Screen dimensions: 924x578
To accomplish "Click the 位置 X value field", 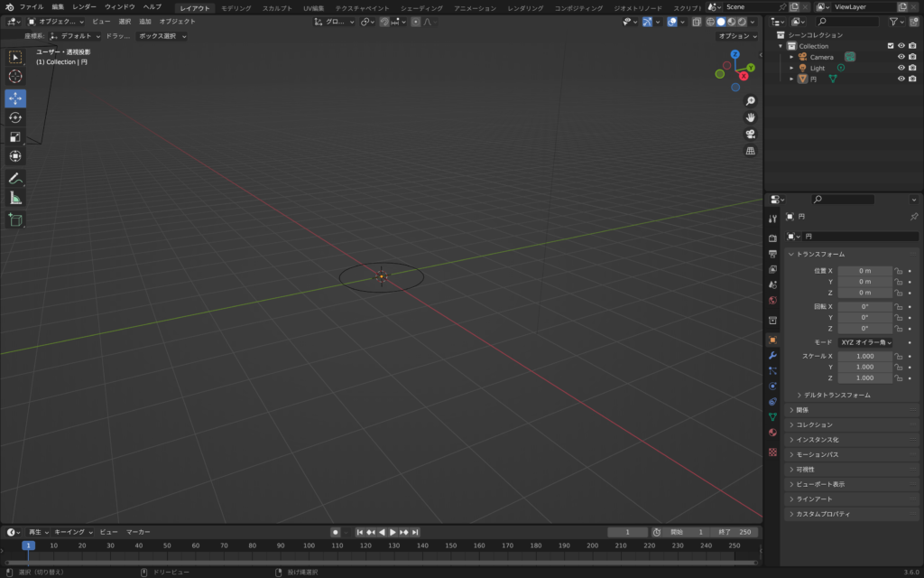I will point(864,271).
